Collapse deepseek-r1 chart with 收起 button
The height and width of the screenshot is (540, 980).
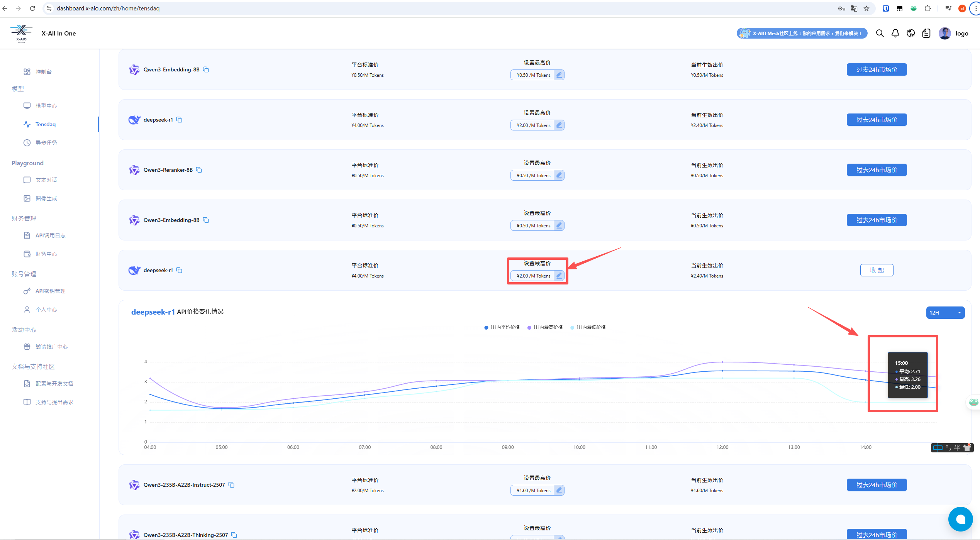[x=877, y=270]
